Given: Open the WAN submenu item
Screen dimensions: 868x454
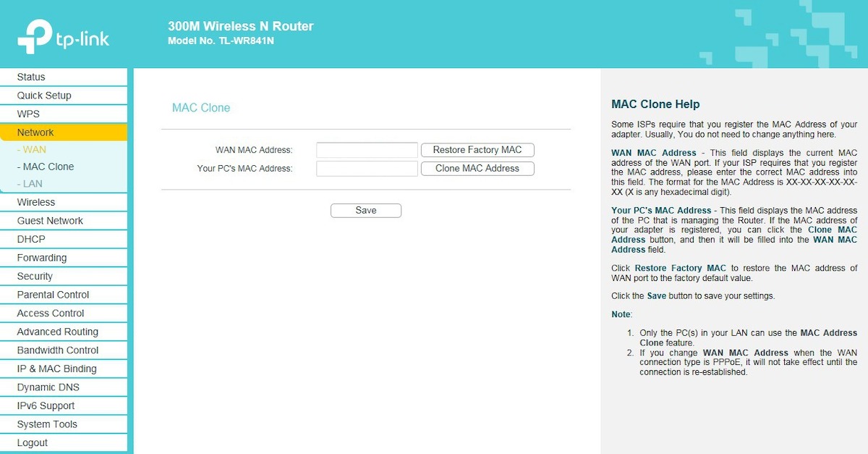Looking at the screenshot, I should [32, 149].
